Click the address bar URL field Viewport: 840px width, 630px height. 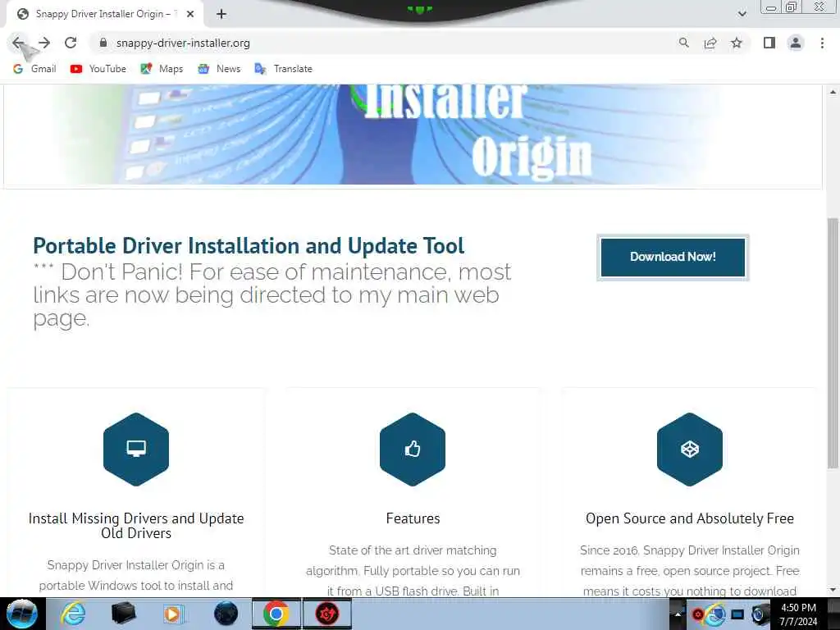pyautogui.click(x=386, y=43)
